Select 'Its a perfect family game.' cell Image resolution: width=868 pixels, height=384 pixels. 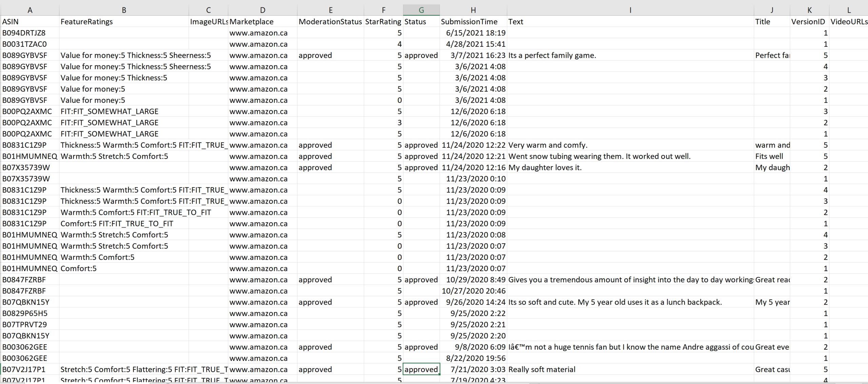pos(630,55)
